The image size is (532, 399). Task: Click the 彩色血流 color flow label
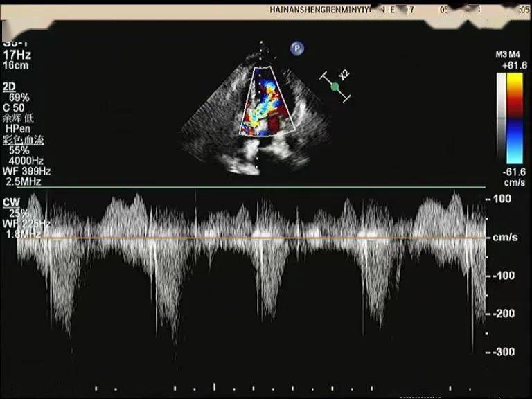click(x=24, y=140)
